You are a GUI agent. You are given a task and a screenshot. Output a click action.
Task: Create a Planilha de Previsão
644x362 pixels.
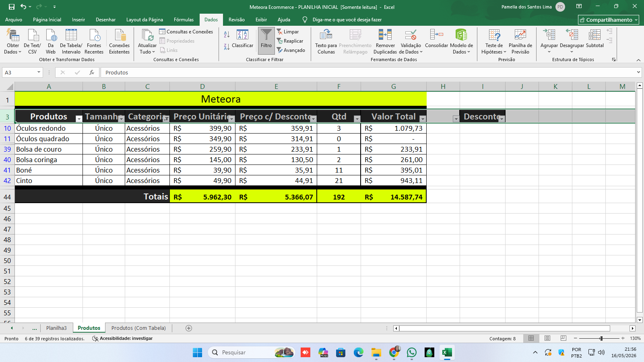coord(520,41)
